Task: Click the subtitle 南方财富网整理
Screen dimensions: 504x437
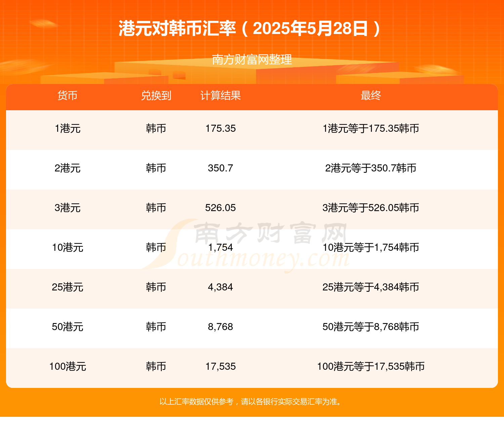Action: (x=252, y=60)
